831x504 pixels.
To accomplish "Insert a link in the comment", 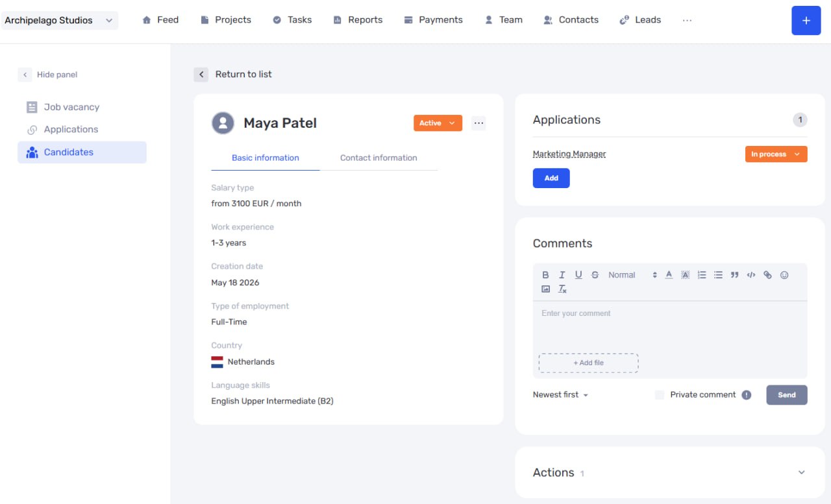I will pyautogui.click(x=767, y=275).
